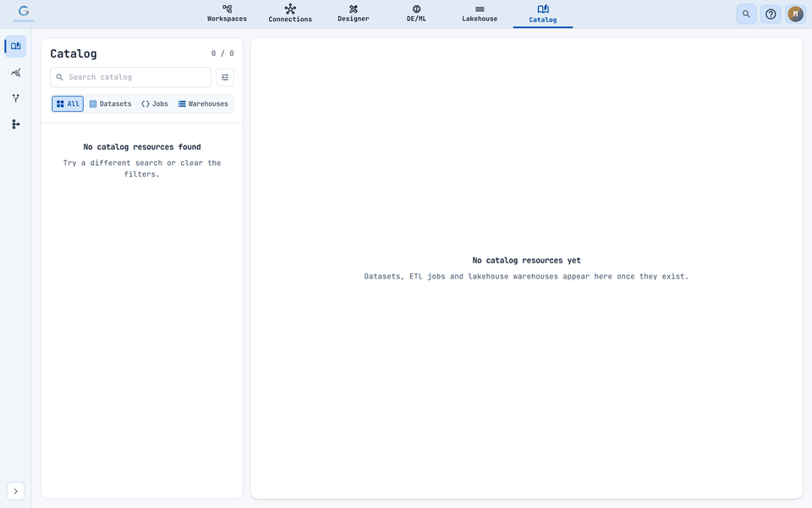
Task: Expand the left sidebar with chevron
Action: click(x=15, y=491)
